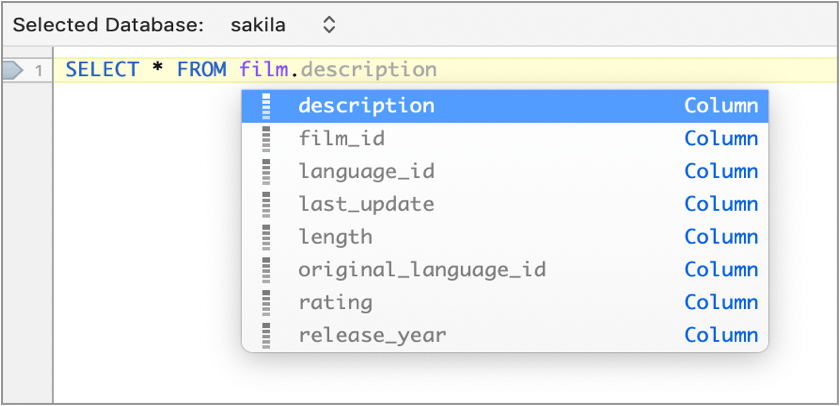Place cursor on the SELECT keyword

pyautogui.click(x=102, y=70)
